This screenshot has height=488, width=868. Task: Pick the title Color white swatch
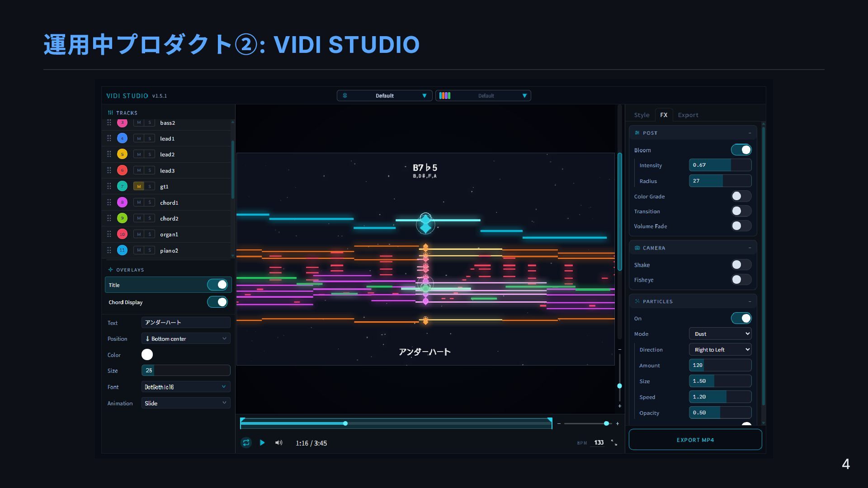coord(147,355)
